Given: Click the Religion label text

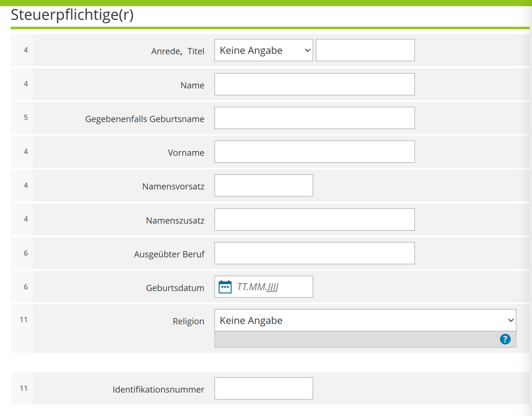Looking at the screenshot, I should 188,321.
